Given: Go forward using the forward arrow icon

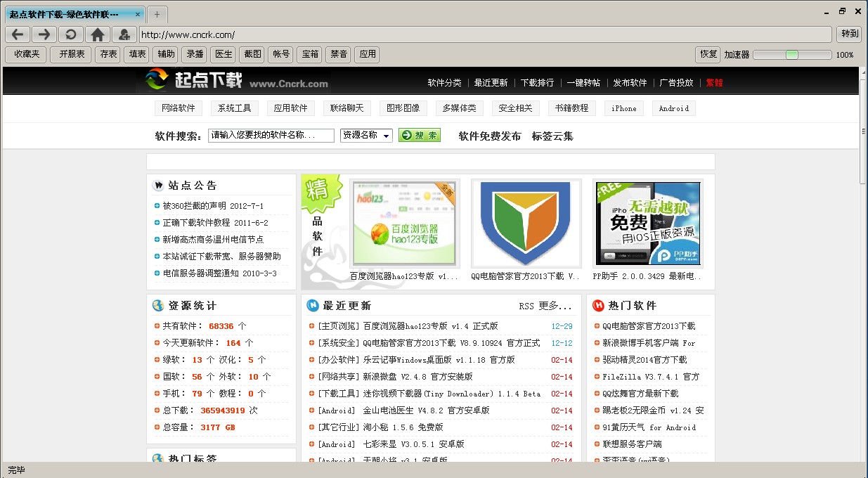Looking at the screenshot, I should point(44,34).
